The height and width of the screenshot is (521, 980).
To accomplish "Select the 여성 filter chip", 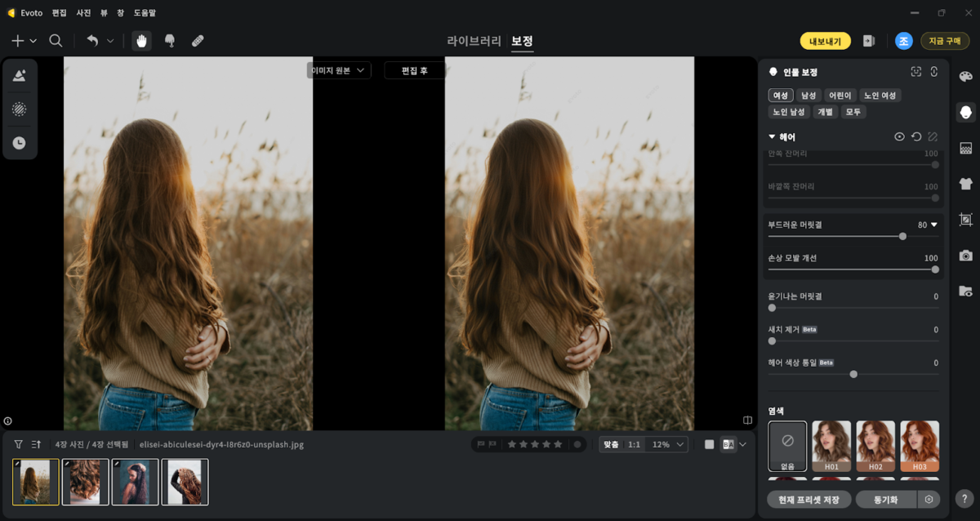I will [x=781, y=96].
